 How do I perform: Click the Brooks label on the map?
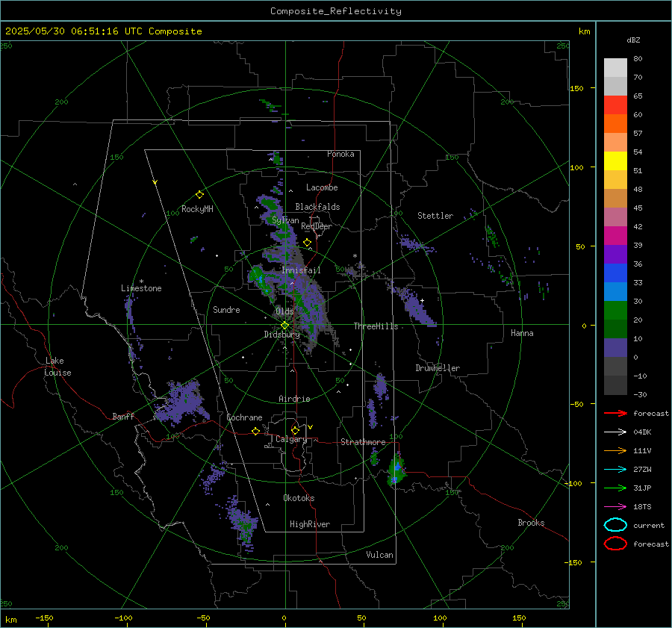coord(531,523)
